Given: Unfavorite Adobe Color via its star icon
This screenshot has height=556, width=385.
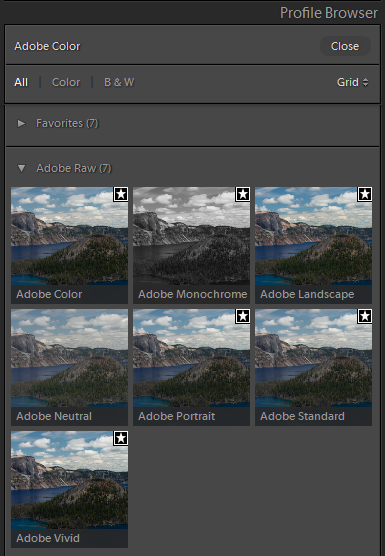Looking at the screenshot, I should click(x=121, y=194).
